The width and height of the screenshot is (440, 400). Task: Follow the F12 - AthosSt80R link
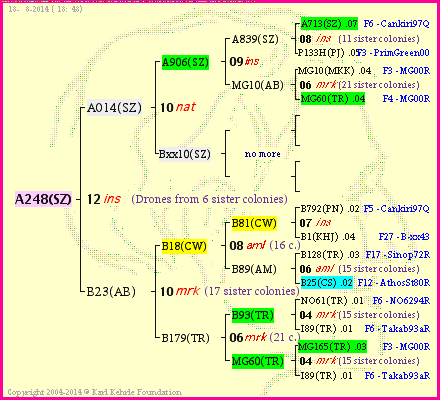pos(394,283)
